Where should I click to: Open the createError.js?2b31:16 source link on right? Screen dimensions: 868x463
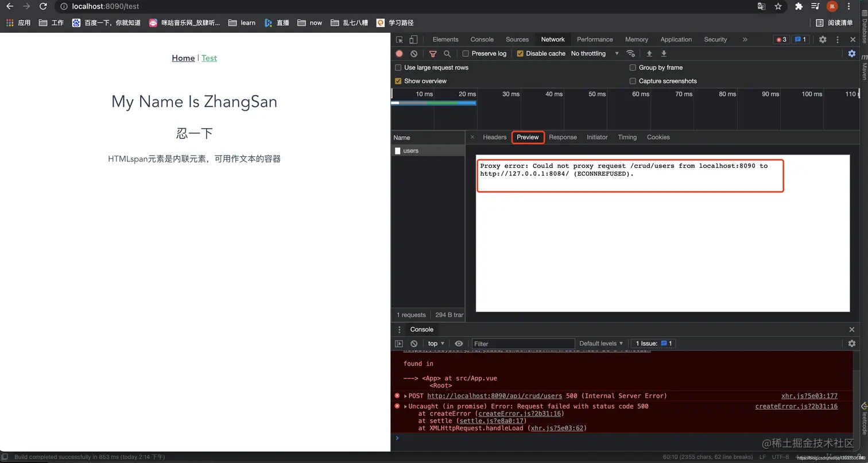click(796, 406)
